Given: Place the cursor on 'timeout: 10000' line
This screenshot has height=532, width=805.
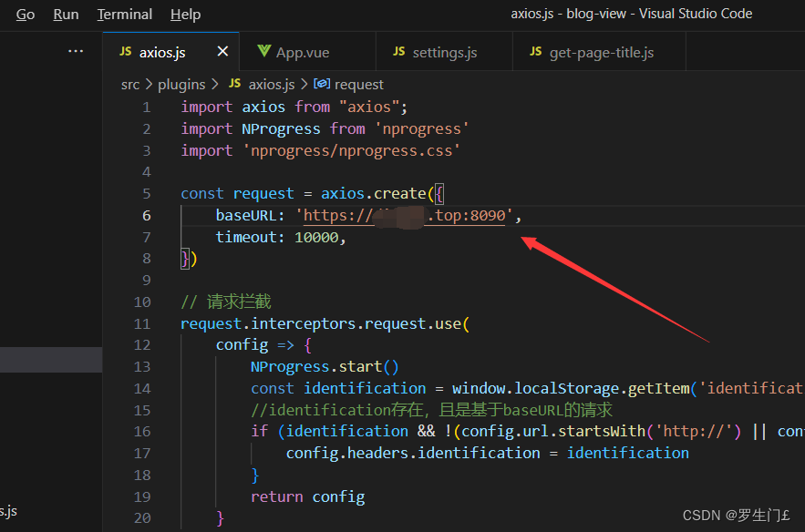Looking at the screenshot, I should pyautogui.click(x=280, y=238).
